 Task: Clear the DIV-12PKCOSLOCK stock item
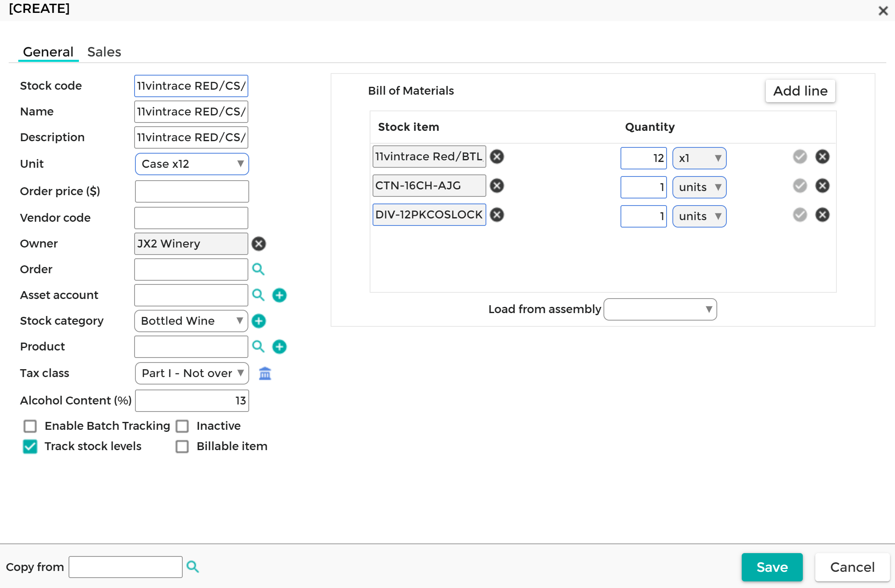pyautogui.click(x=497, y=215)
